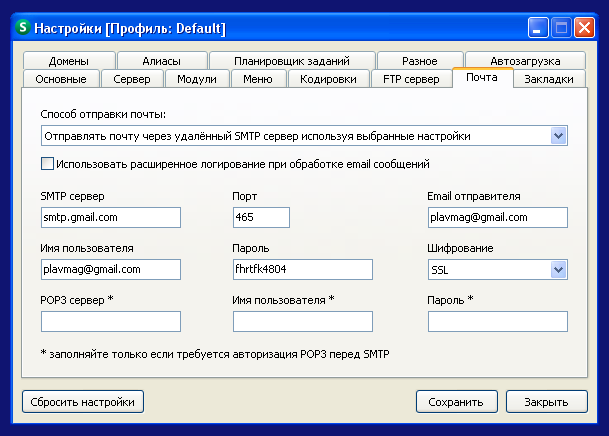The image size is (609, 436).
Task: Select the Закладки tab
Action: (x=549, y=78)
